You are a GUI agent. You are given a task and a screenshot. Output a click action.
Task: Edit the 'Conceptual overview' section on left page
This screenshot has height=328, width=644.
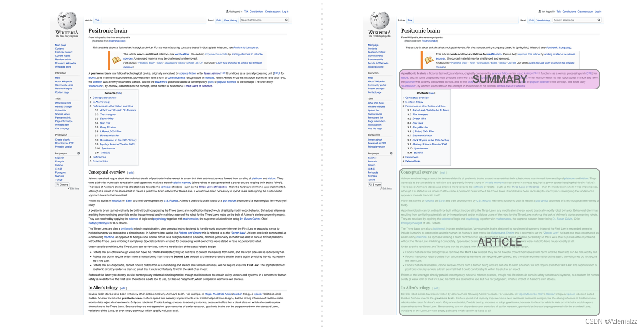(x=131, y=173)
